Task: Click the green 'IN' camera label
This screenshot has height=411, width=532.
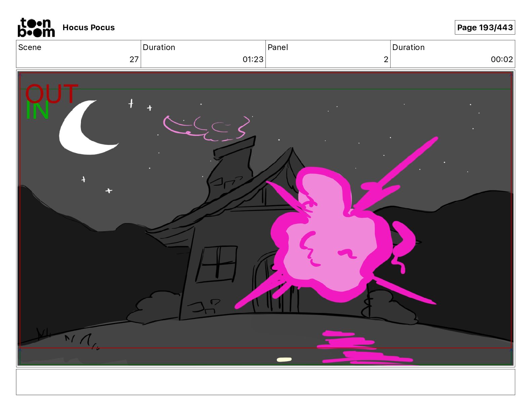Action: (37, 110)
